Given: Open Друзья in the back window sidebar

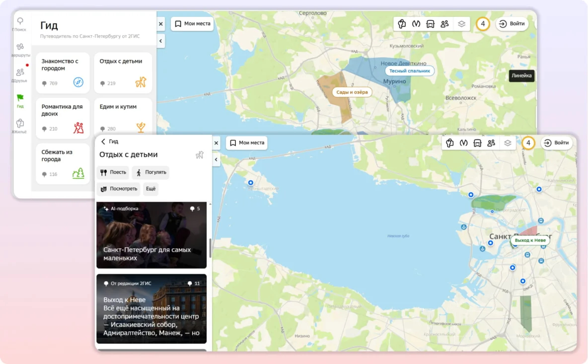Looking at the screenshot, I should click(20, 75).
